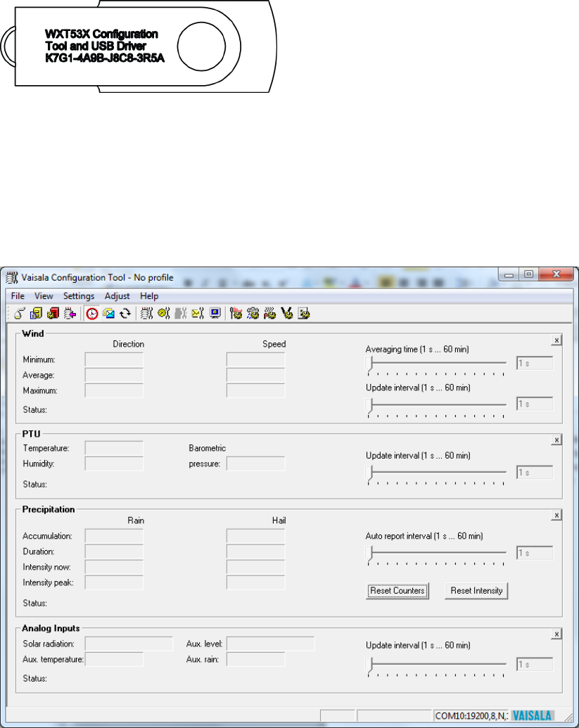This screenshot has height=728, width=579.
Task: Click the Hail Accumulation field
Action: click(x=256, y=536)
